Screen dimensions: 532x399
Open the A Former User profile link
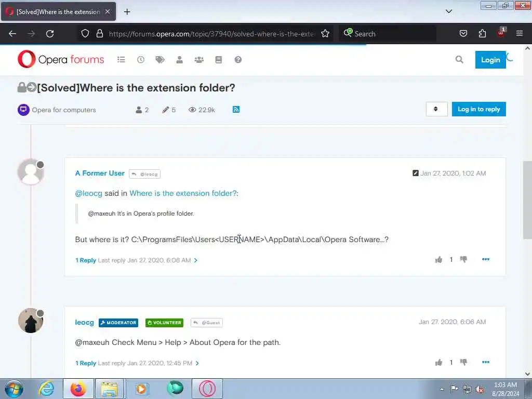tap(100, 173)
